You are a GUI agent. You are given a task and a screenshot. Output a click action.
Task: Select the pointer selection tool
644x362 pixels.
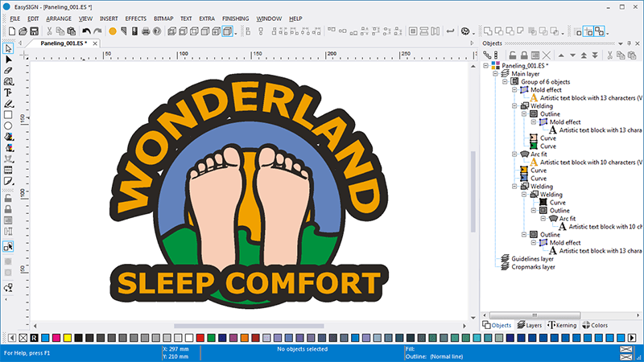(8, 48)
